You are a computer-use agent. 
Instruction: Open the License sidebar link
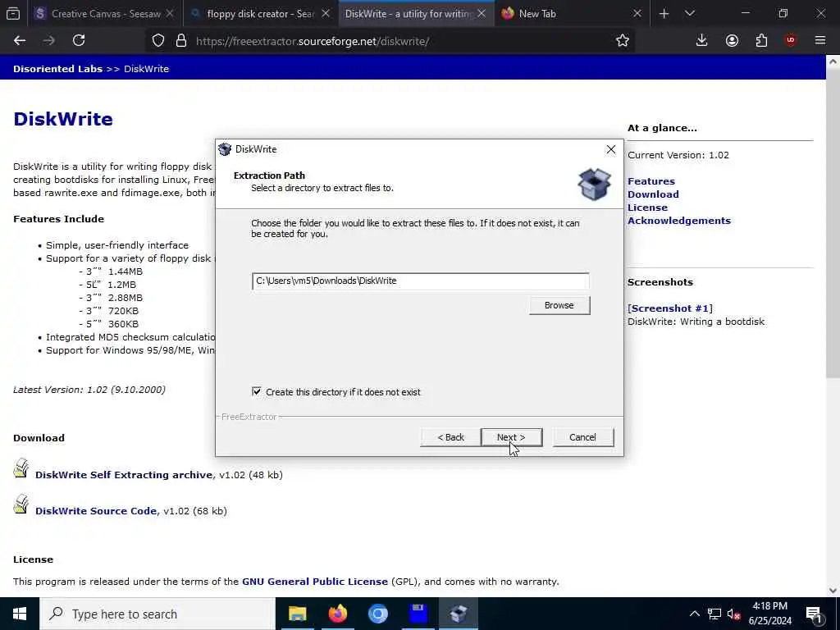point(647,208)
